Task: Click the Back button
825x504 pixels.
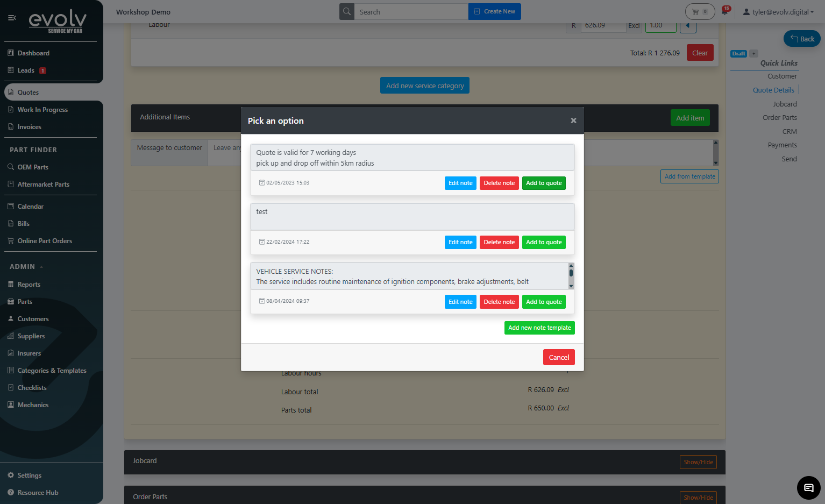Action: tap(802, 39)
